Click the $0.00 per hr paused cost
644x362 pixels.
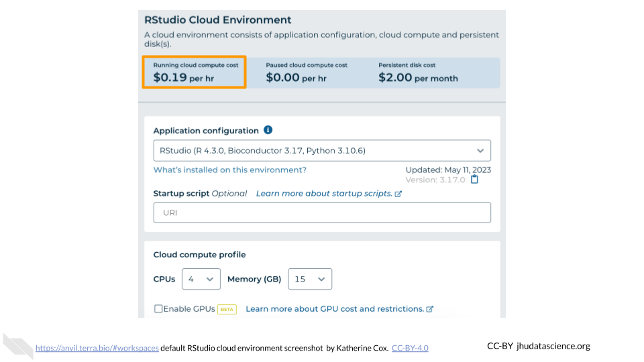click(296, 77)
